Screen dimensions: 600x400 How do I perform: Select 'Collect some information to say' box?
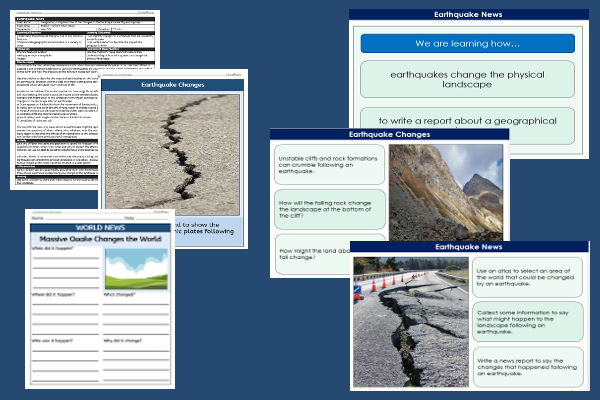click(x=528, y=322)
